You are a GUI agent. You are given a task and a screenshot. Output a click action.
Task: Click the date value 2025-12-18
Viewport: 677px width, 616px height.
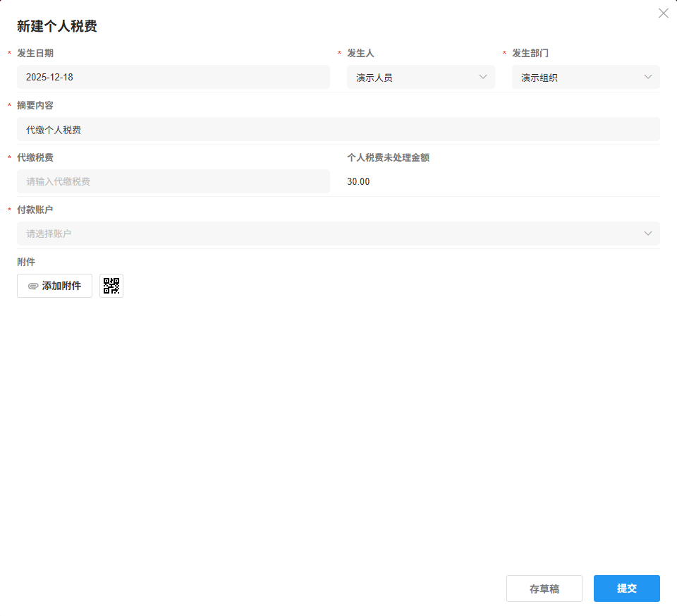[x=49, y=77]
